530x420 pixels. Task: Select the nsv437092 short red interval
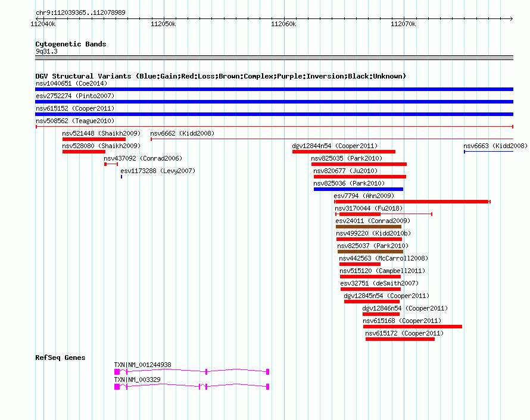[x=111, y=164]
